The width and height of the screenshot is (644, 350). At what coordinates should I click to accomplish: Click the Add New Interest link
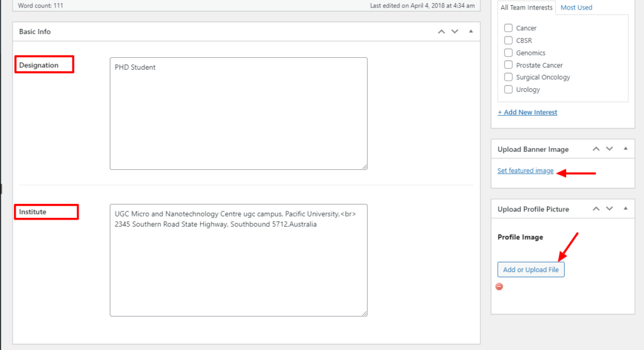tap(527, 112)
